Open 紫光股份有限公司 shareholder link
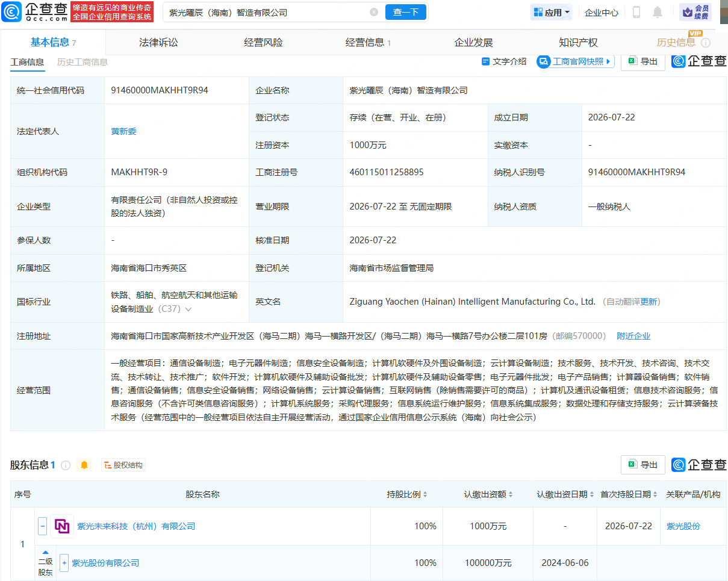The height and width of the screenshot is (581, 728). [x=105, y=563]
